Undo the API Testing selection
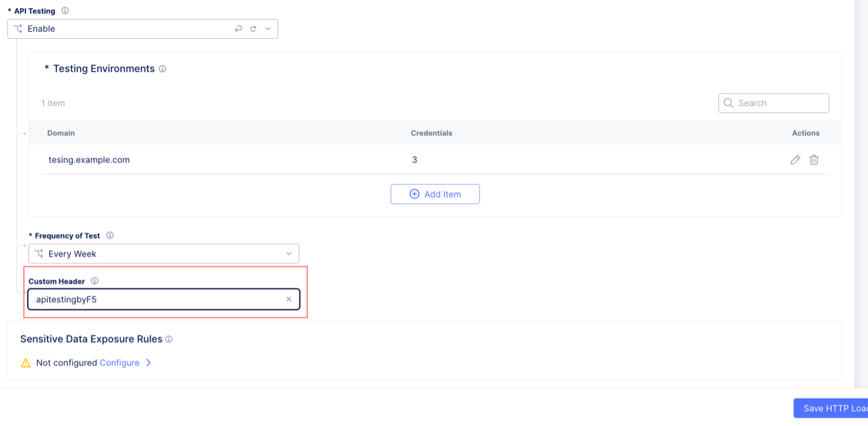The image size is (868, 426). pos(238,29)
